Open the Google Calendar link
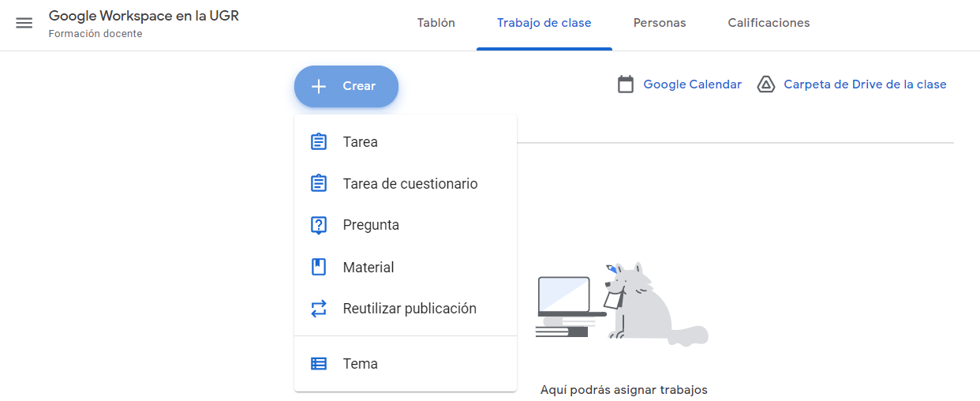 pos(693,84)
